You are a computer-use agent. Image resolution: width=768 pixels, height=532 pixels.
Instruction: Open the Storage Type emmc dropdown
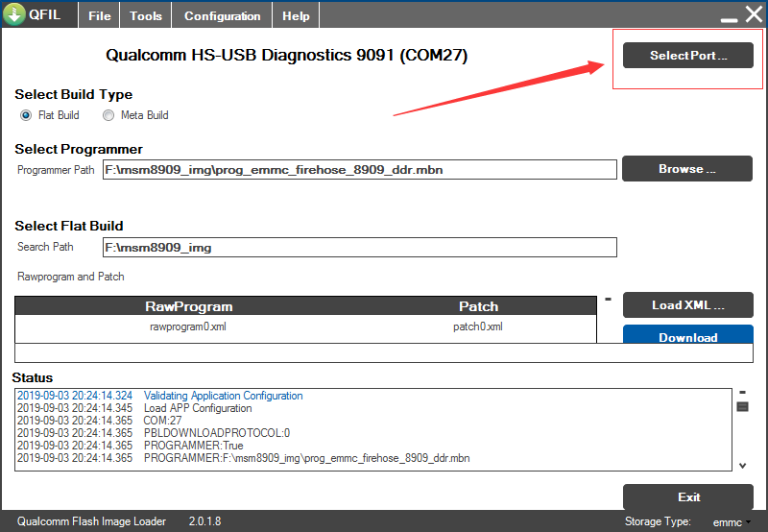pos(732,522)
